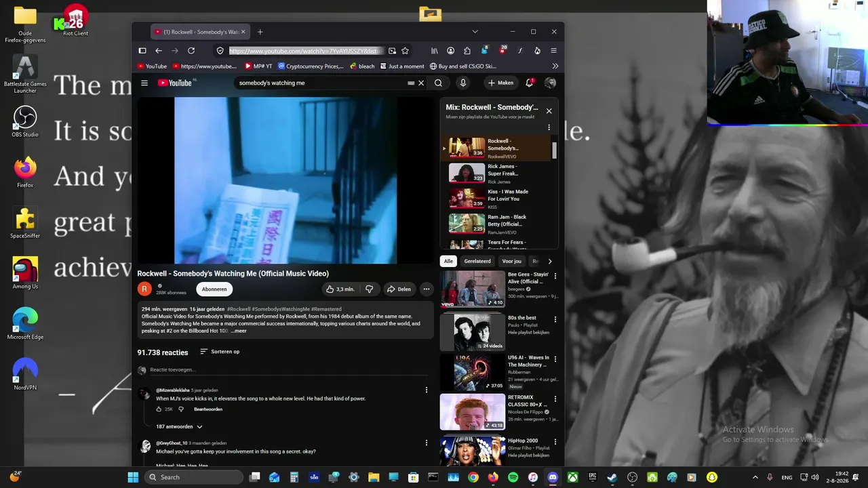Open the Mix playlist options menu
Image resolution: width=868 pixels, height=488 pixels.
tap(549, 127)
